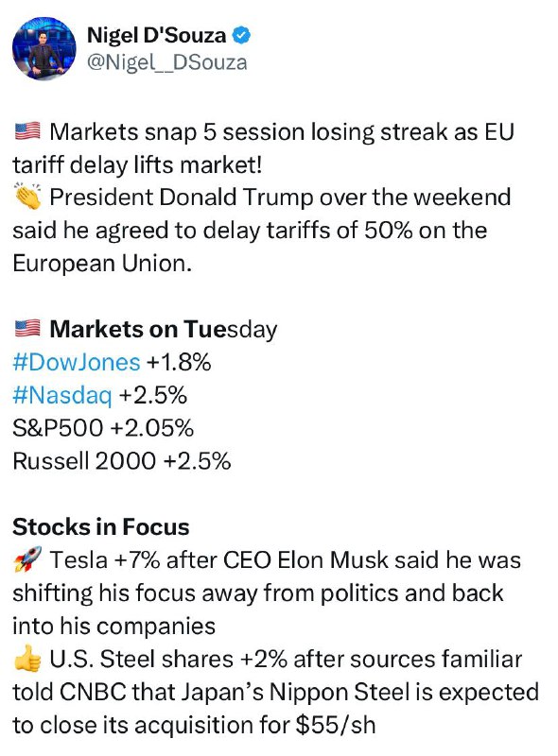Click the Stocks in Focus heading
The image size is (558, 756).
point(101,526)
